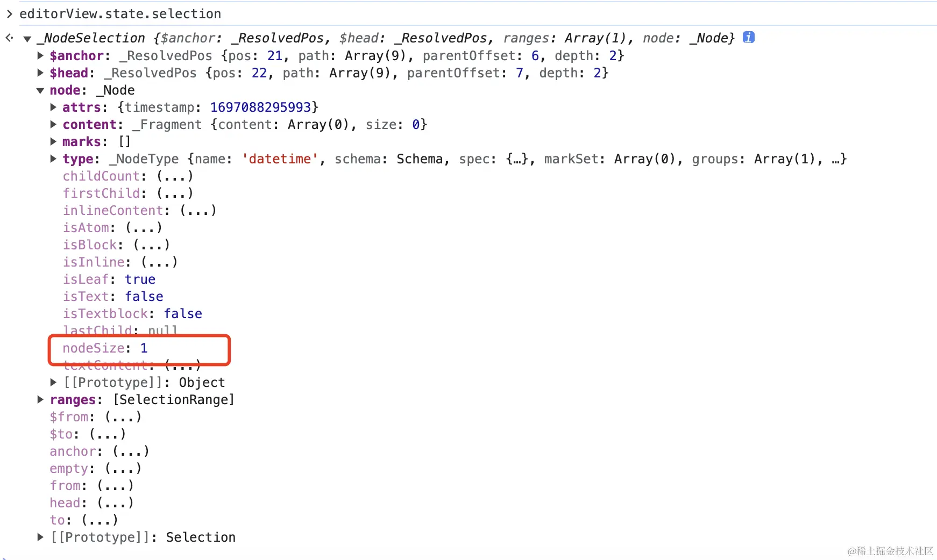The image size is (937, 560).
Task: Click the timestamp value 1697088295993
Action: [260, 107]
